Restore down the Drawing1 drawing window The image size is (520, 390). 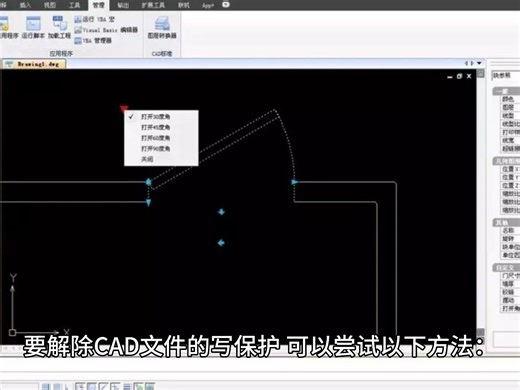(x=459, y=76)
